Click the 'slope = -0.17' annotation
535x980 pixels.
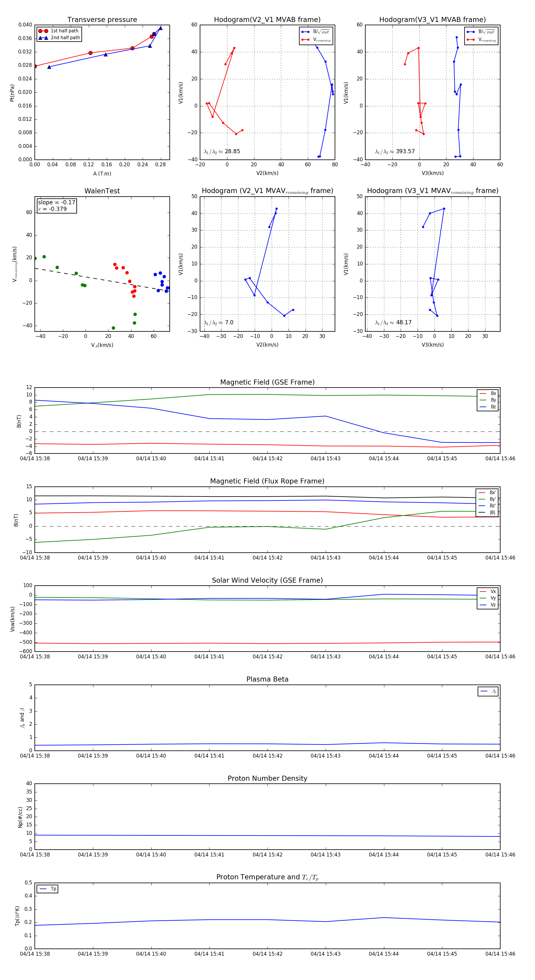(x=57, y=203)
